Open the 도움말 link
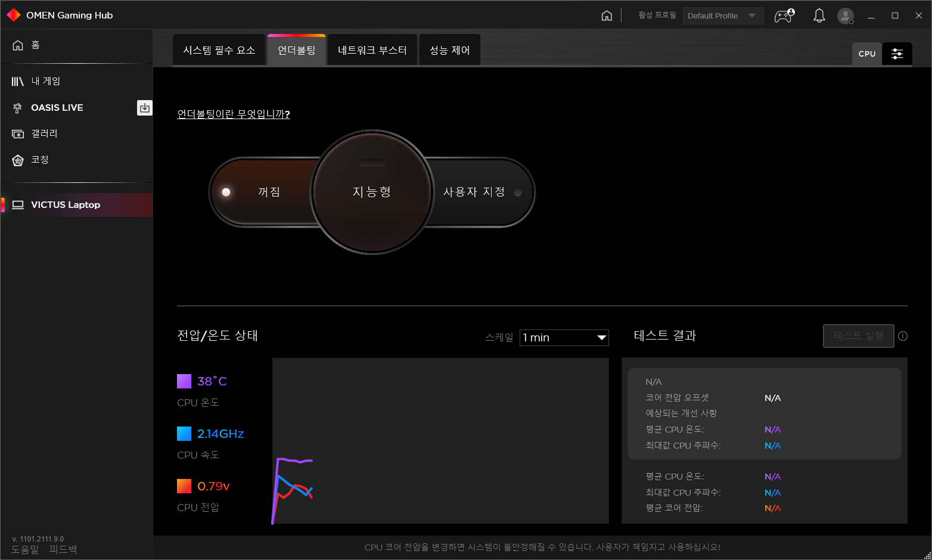Screen dimensions: 932x560 (25, 550)
